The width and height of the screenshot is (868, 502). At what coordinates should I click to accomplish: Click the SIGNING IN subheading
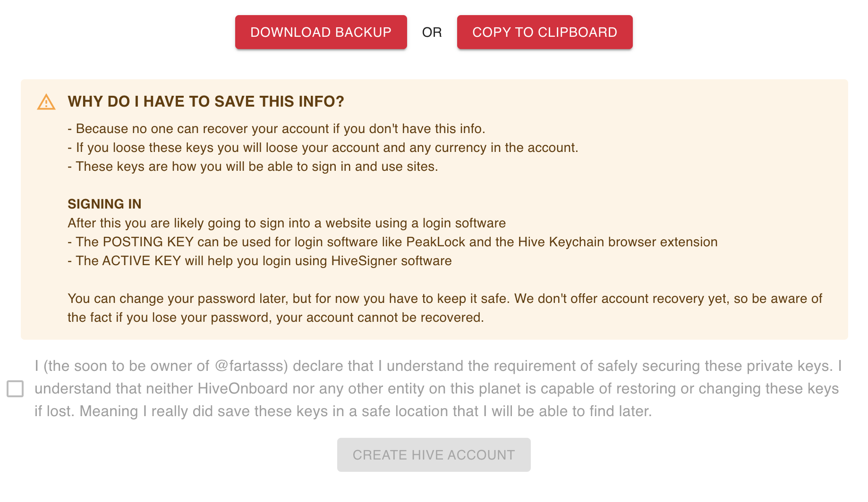coord(104,204)
